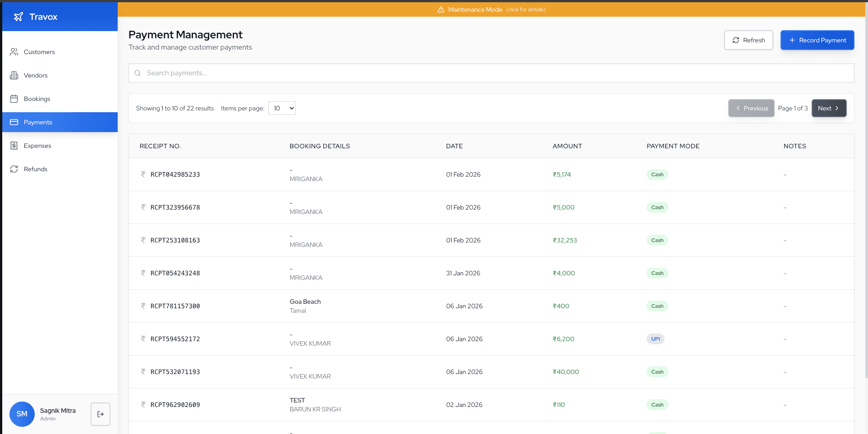
Task: Click rupee icon beside RCPT323956678
Action: click(143, 207)
